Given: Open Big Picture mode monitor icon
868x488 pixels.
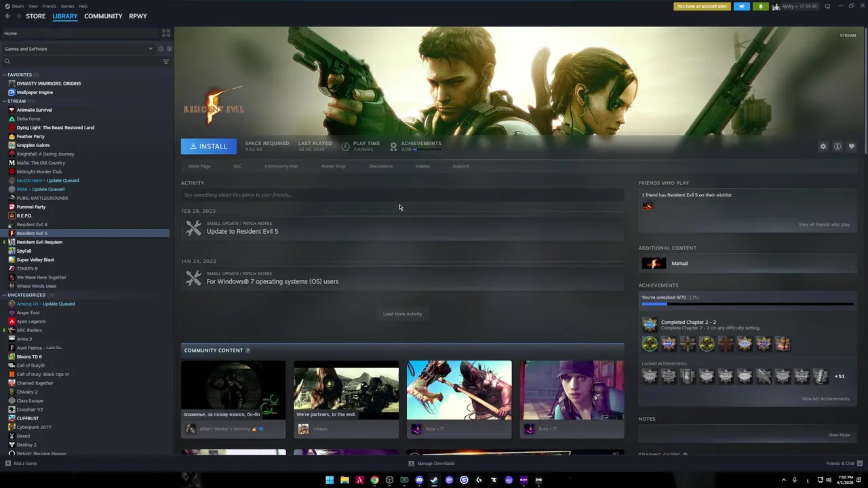Looking at the screenshot, I should [x=827, y=6].
